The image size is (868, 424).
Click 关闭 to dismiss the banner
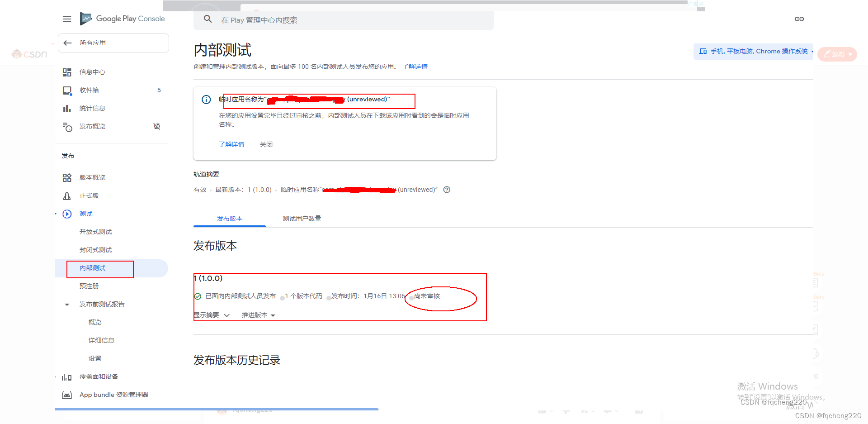(x=266, y=144)
